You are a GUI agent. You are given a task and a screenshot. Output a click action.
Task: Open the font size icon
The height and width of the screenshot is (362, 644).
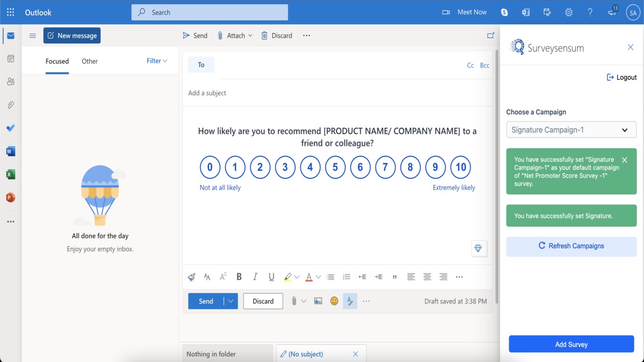coord(207,277)
